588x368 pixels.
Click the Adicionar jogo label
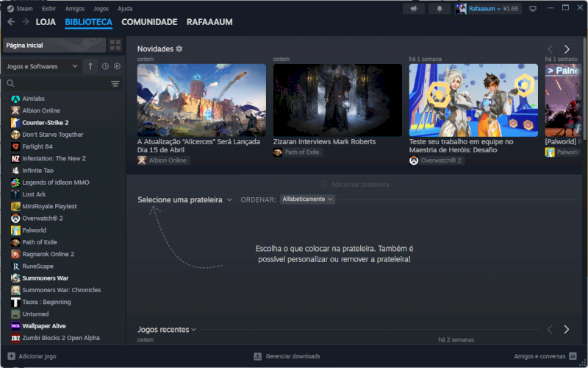37,356
